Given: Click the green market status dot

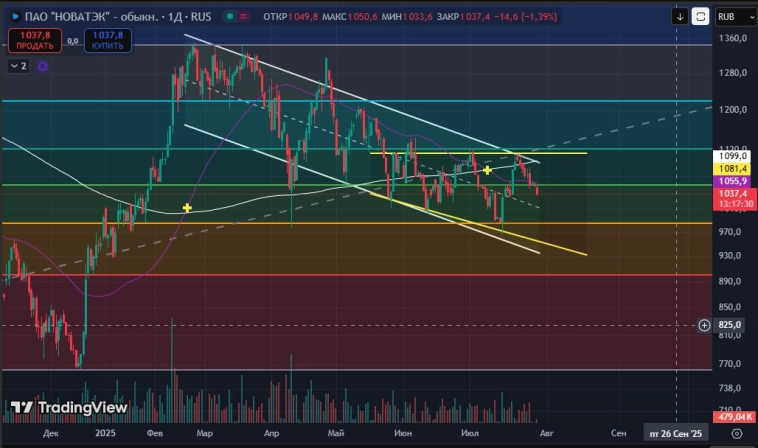Looking at the screenshot, I should coord(230,16).
